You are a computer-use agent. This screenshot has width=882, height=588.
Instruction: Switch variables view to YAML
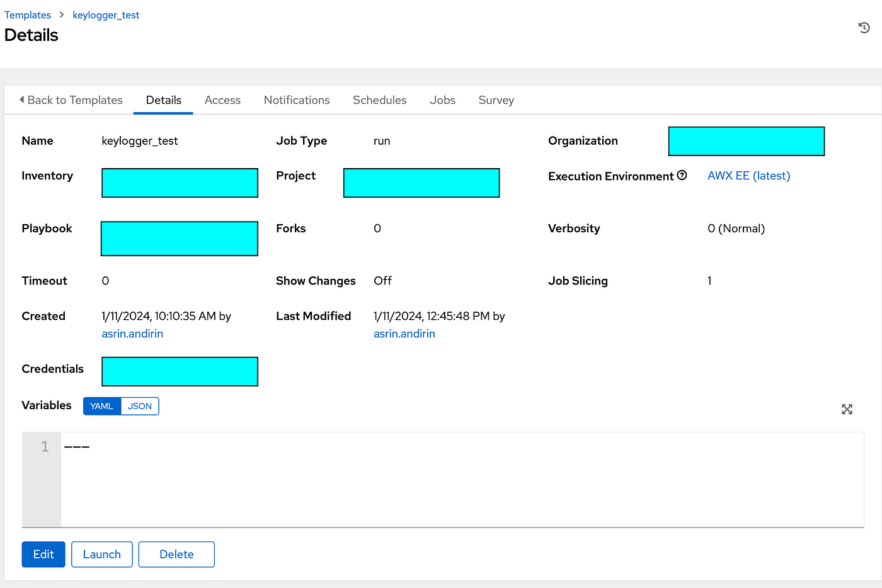pyautogui.click(x=101, y=406)
